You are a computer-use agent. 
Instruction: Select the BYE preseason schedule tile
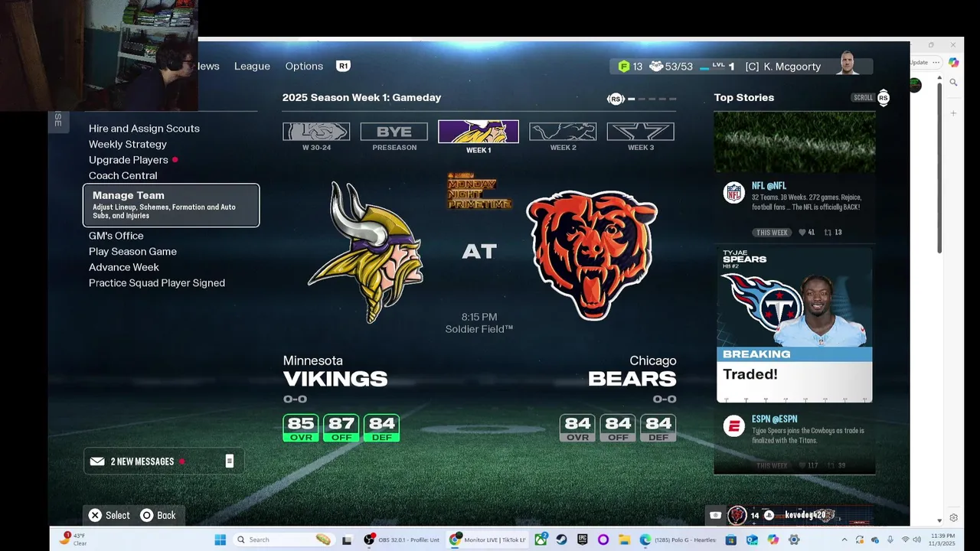point(394,132)
